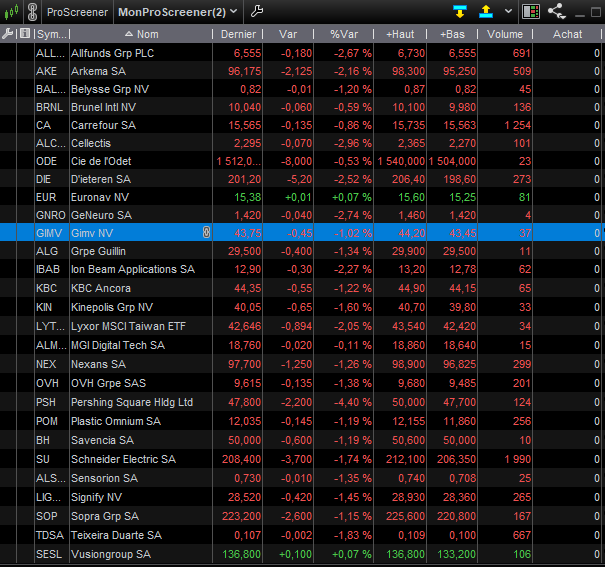605x567 pixels.
Task: Click the 136,800 last price of Vusiongroup
Action: pos(242,554)
